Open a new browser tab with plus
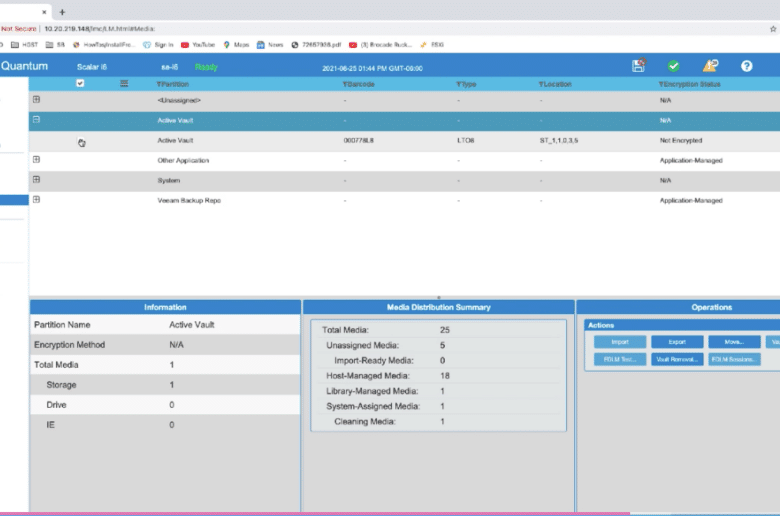This screenshot has width=780, height=516. click(62, 12)
